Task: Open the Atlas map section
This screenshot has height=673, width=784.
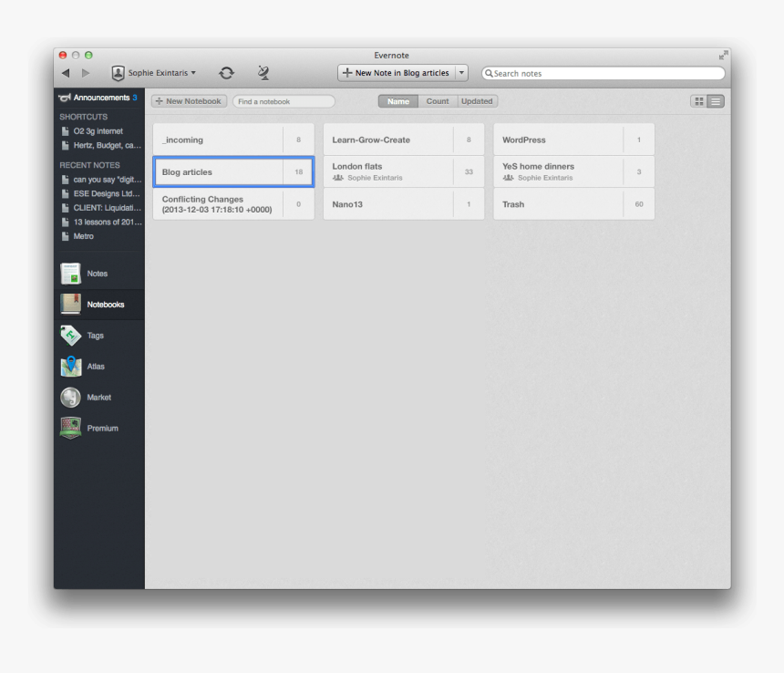Action: [99, 367]
